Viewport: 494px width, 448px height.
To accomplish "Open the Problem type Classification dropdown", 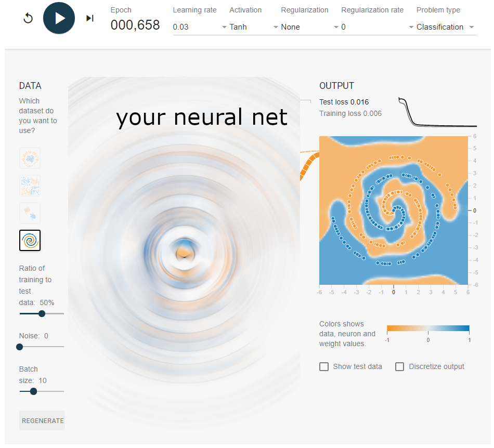I will click(445, 27).
